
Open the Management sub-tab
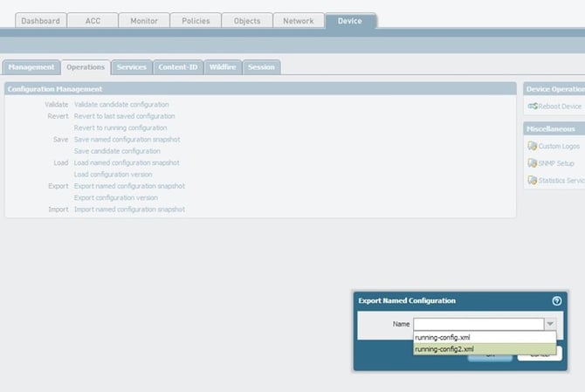31,67
